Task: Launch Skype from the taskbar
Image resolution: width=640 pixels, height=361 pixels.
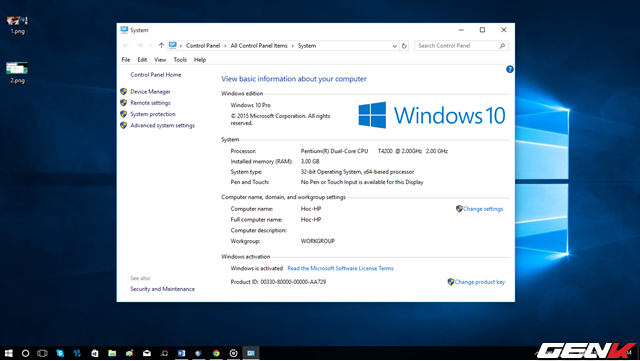Action: click(x=60, y=353)
